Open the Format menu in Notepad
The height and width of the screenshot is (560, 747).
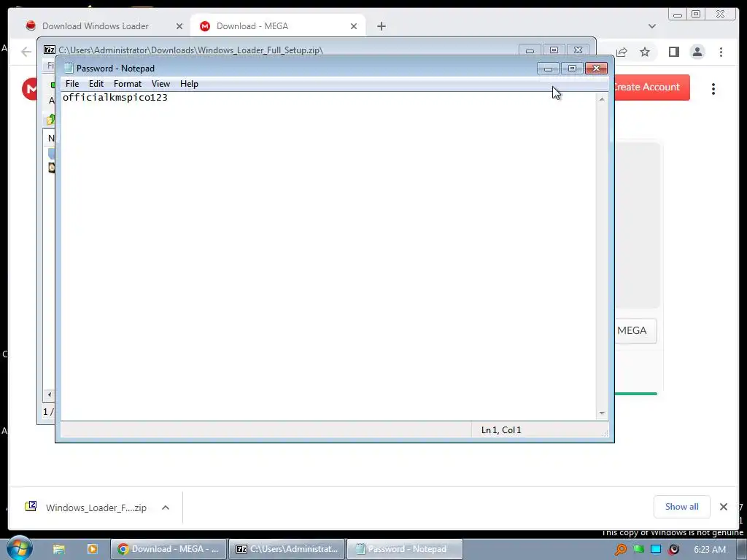click(x=127, y=84)
